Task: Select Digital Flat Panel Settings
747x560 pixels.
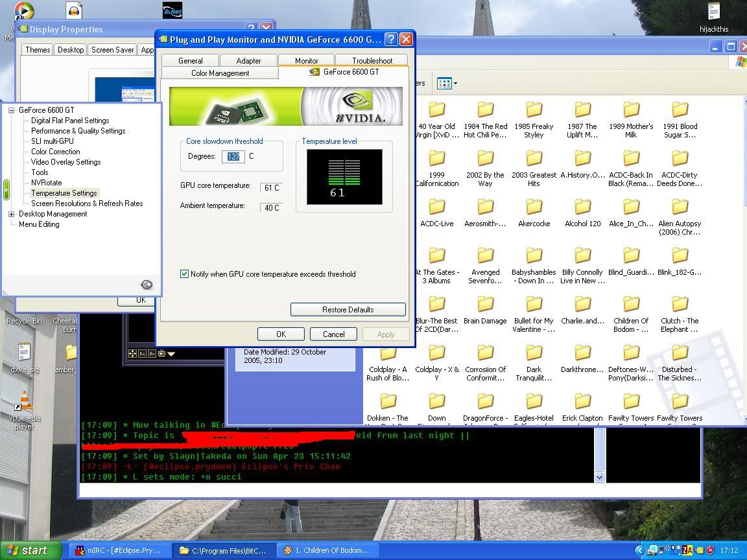Action: (70, 121)
